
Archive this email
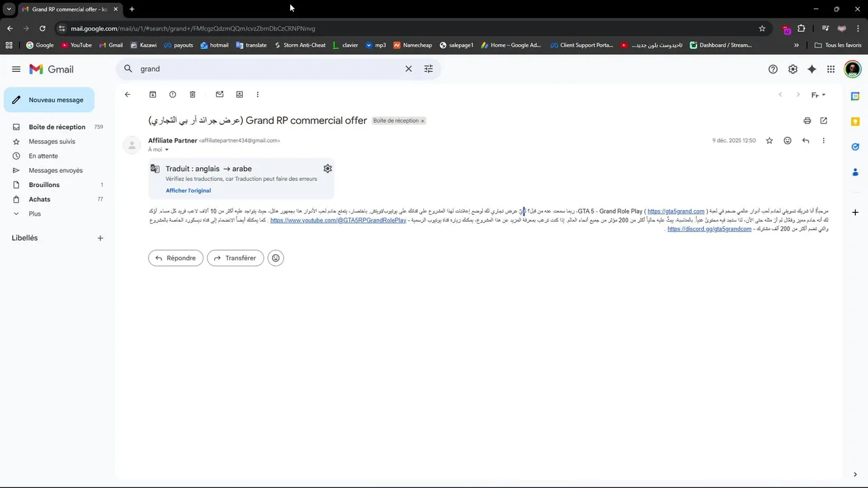click(x=153, y=94)
